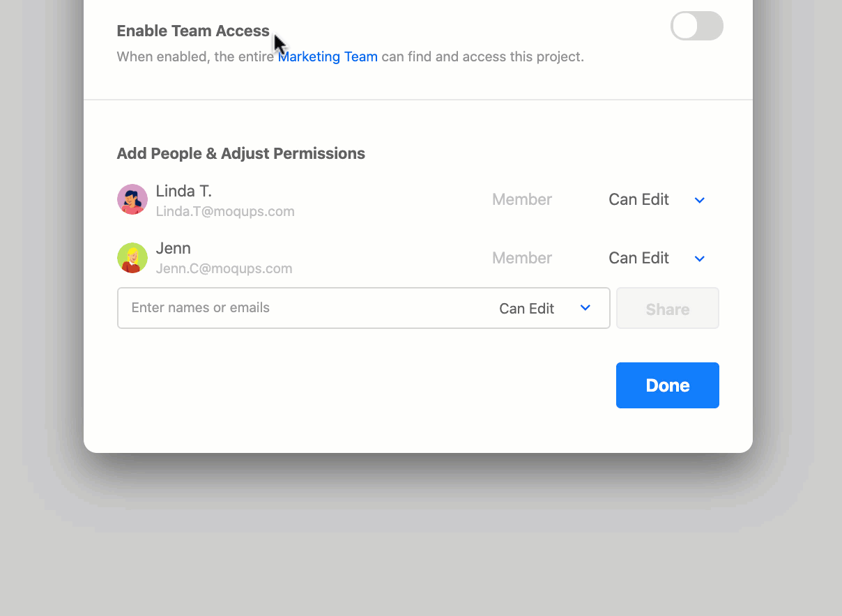
Task: Click the chevron beside Jenn's Can Edit
Action: (699, 259)
